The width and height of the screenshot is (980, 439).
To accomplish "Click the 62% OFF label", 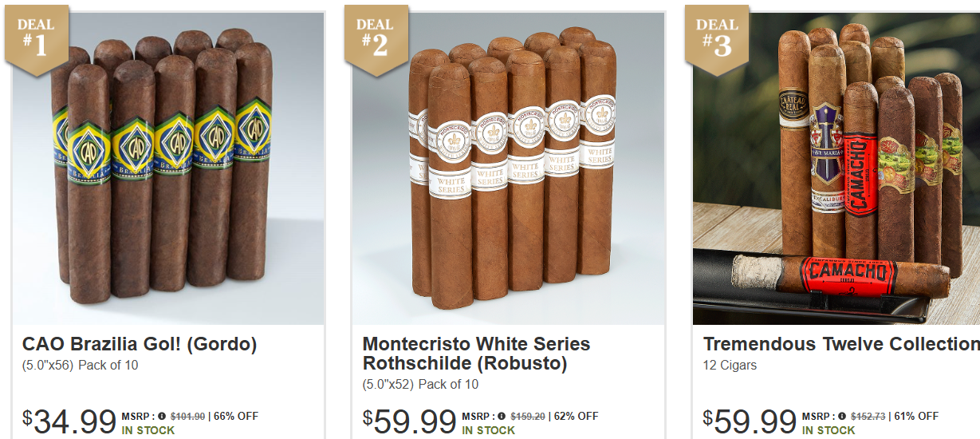I will [577, 416].
